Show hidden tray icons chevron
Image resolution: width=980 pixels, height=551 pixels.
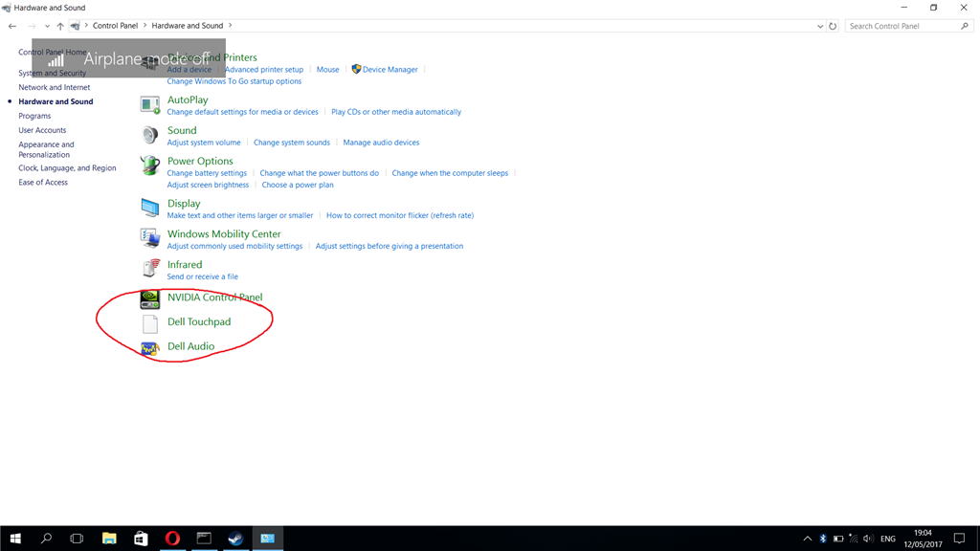808,539
